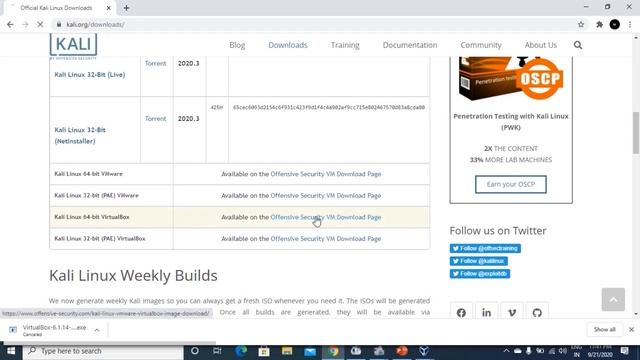Screen dimensions: 640x360
Task: Click the taskbar date 9/21/2020
Action: [x=600, y=355]
